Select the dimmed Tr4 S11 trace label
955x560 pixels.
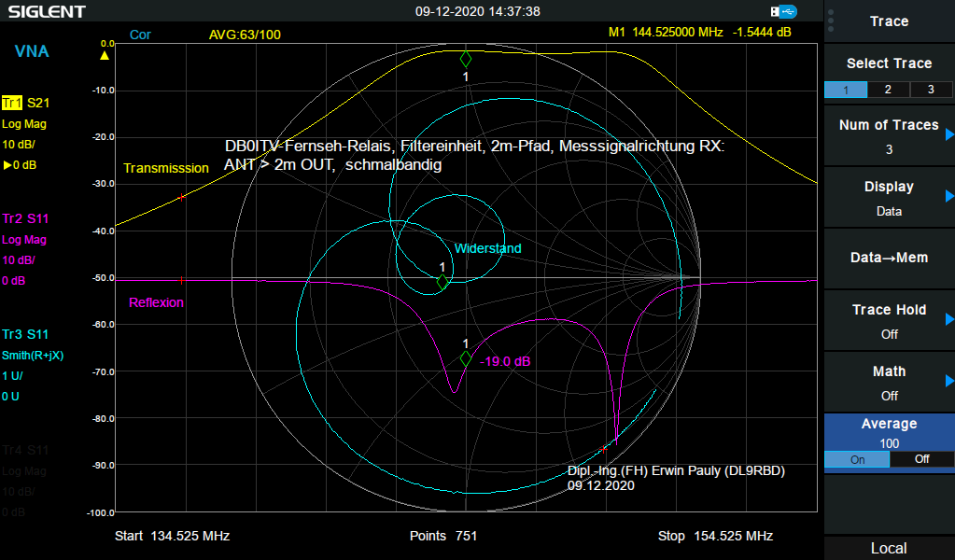click(x=25, y=450)
